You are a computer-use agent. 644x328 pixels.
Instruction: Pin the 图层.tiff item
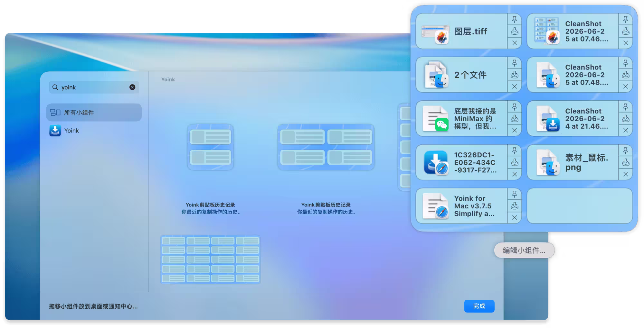(515, 20)
